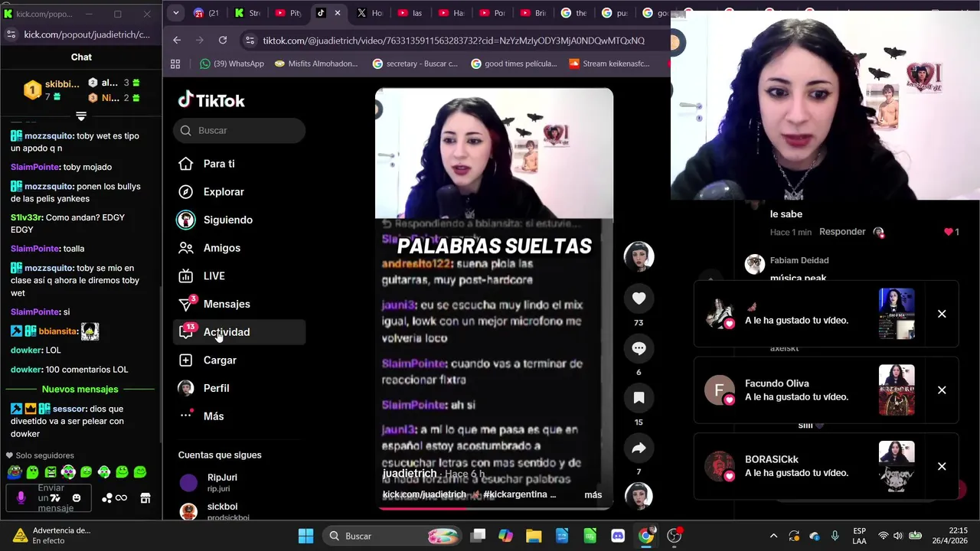Viewport: 980px width, 551px height.
Task: Open Fabiam Deidad commenter profile
Action: pos(799,260)
